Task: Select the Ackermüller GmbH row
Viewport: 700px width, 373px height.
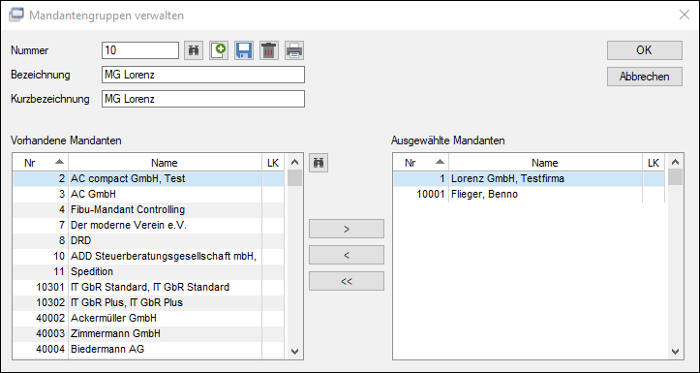Action: [149, 318]
